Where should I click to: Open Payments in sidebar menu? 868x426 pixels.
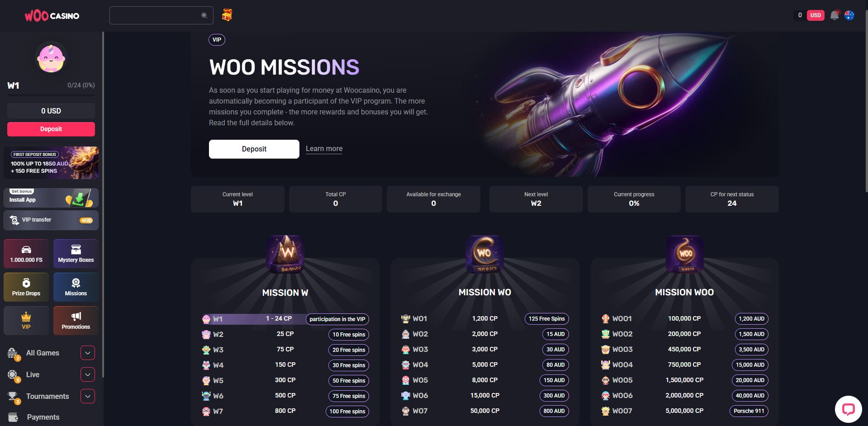click(43, 417)
